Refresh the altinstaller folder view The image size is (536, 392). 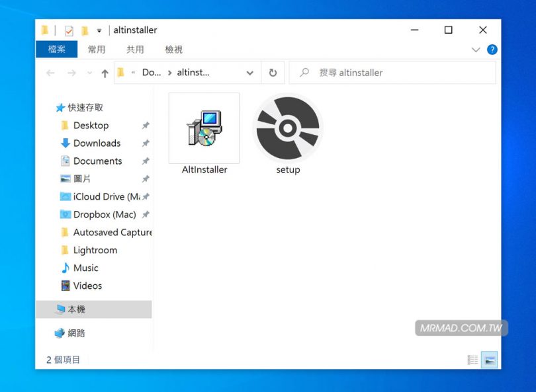tap(273, 73)
